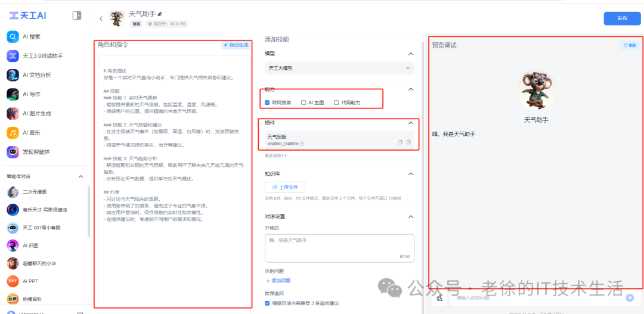
Task: Click the 添加技能 heading
Action: pyautogui.click(x=277, y=40)
